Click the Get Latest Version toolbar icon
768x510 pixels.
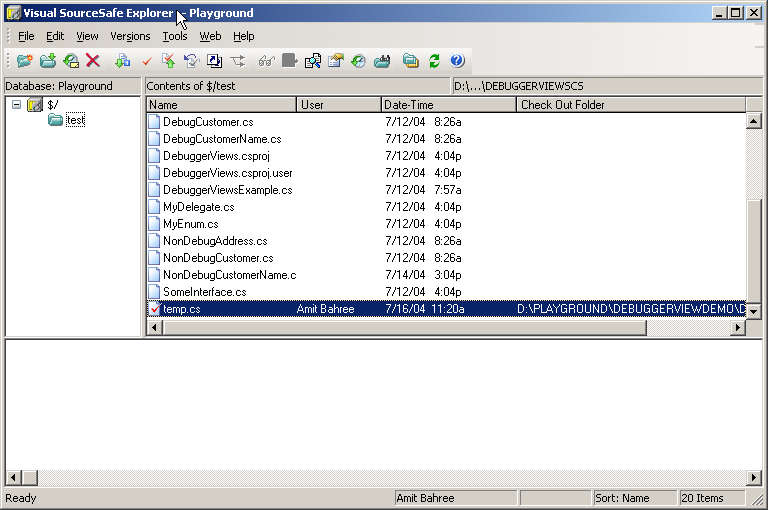[x=122, y=61]
